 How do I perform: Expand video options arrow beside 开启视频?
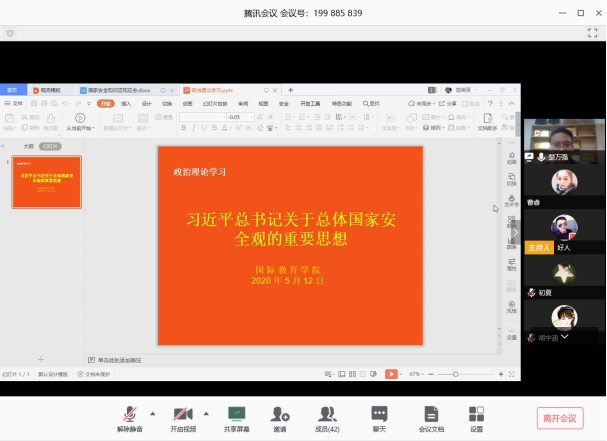coord(206,412)
